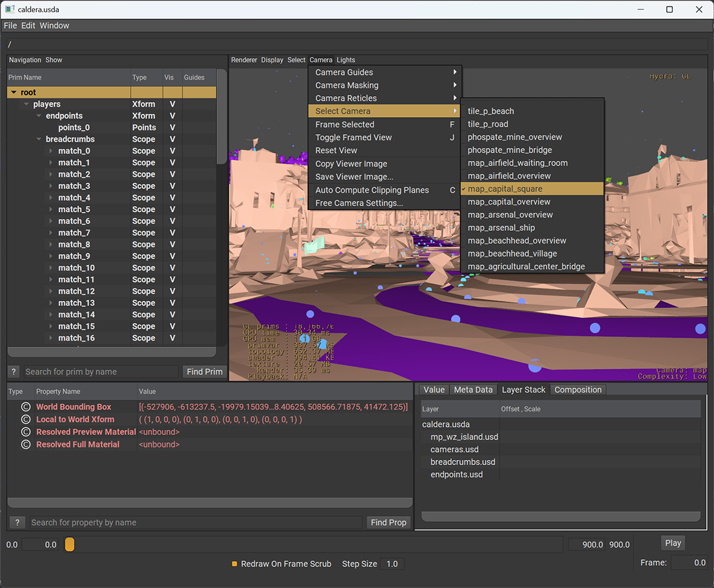Collapse the root prim tree node
Screen dimensions: 714x588
pyautogui.click(x=14, y=92)
